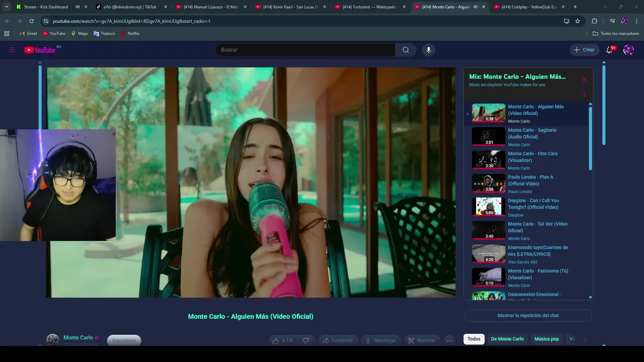Open the Monte Carlo channel avatar
The width and height of the screenshot is (644, 362).
pos(52,340)
